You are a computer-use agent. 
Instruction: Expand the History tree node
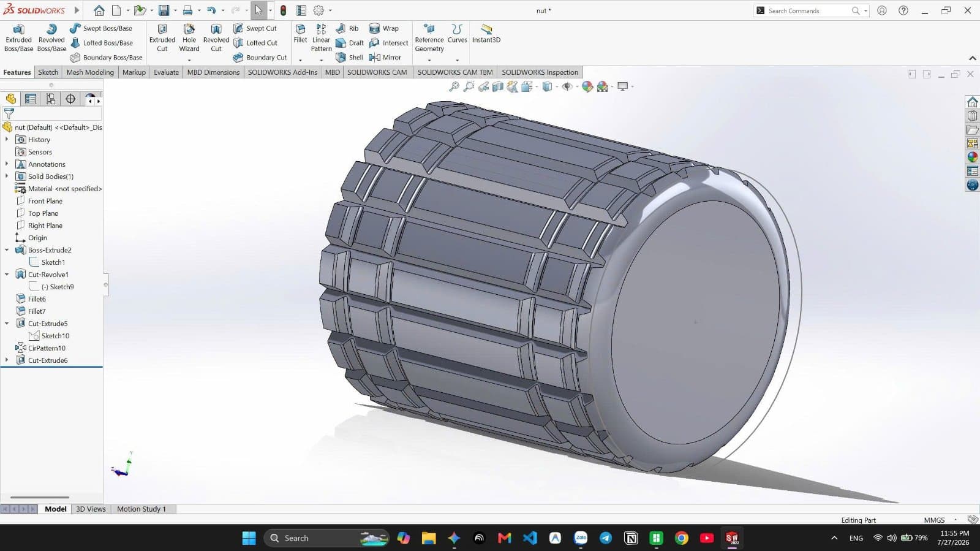click(x=7, y=140)
